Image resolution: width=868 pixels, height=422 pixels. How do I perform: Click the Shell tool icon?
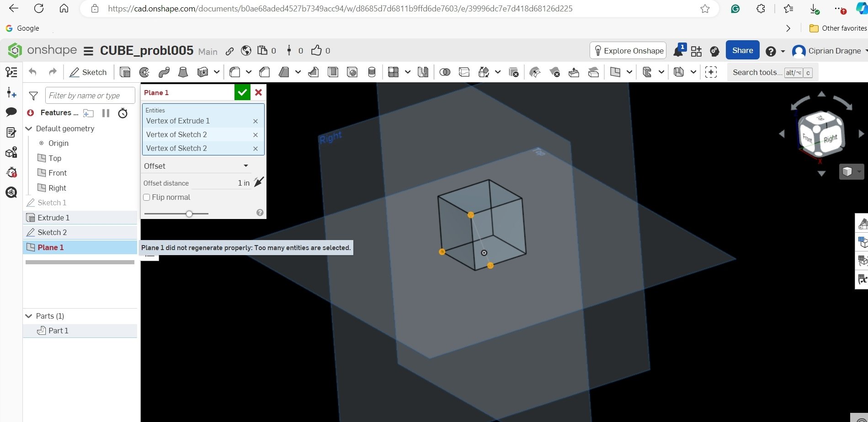[333, 72]
